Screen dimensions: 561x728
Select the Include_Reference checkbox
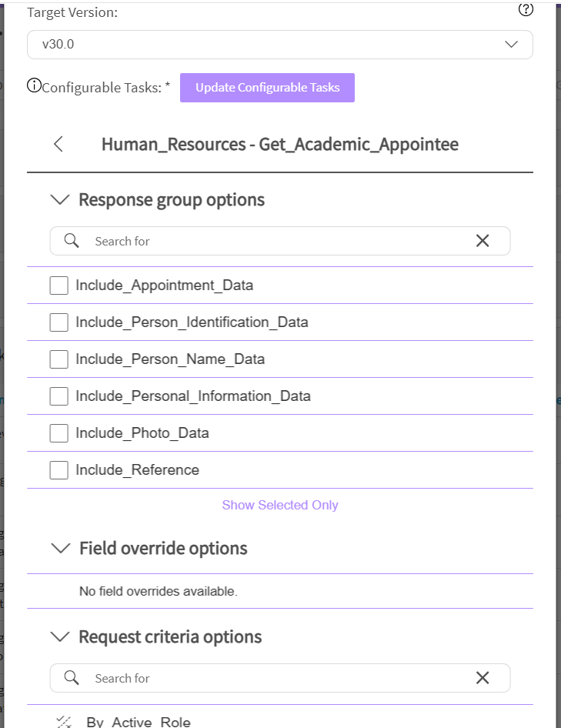coord(58,470)
